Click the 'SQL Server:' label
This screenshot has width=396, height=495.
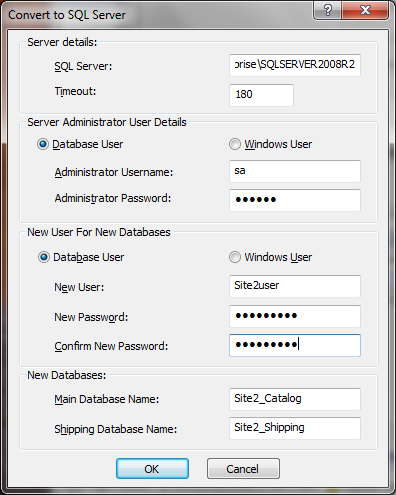coord(83,66)
